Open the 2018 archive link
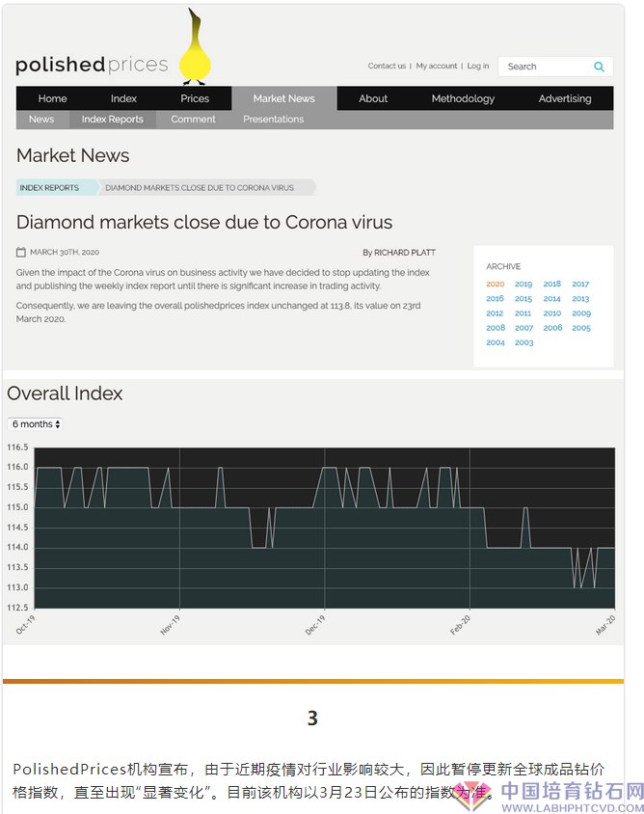The image size is (644, 814). pyautogui.click(x=552, y=284)
